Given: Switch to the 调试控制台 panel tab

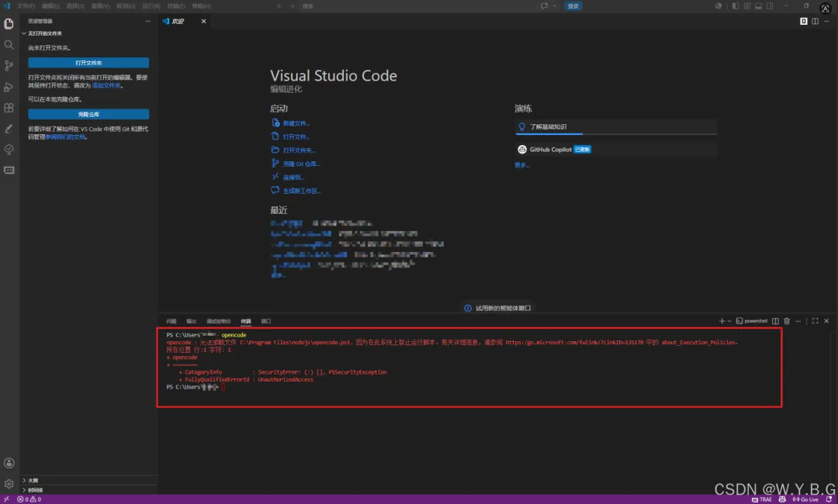Looking at the screenshot, I should pos(218,321).
